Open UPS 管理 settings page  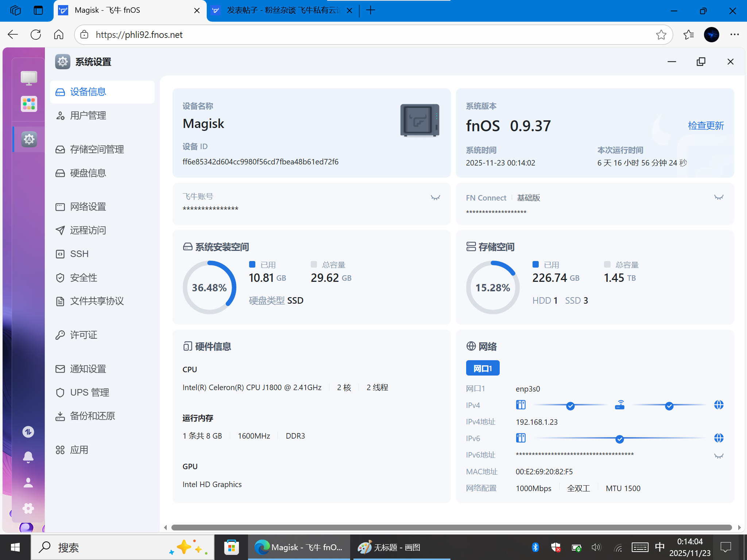89,392
